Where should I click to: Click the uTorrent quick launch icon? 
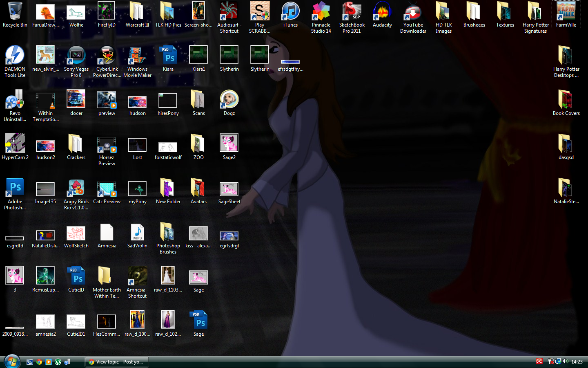click(x=58, y=362)
